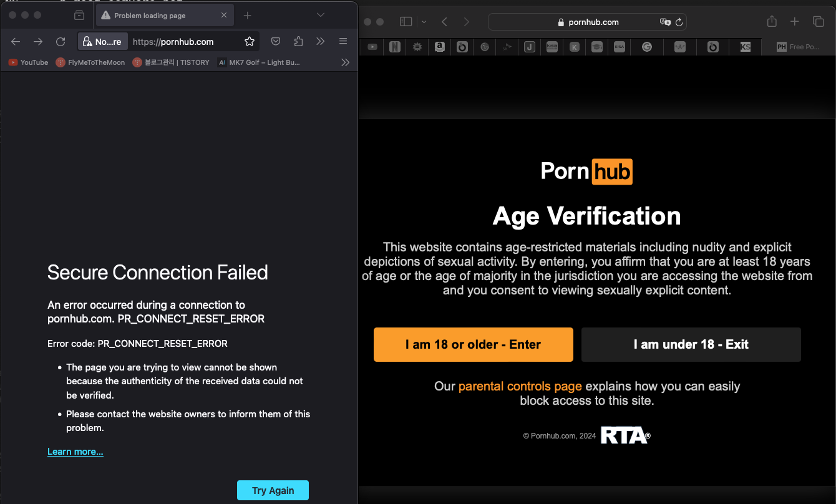
Task: Click the Learn more link on error page
Action: (75, 452)
